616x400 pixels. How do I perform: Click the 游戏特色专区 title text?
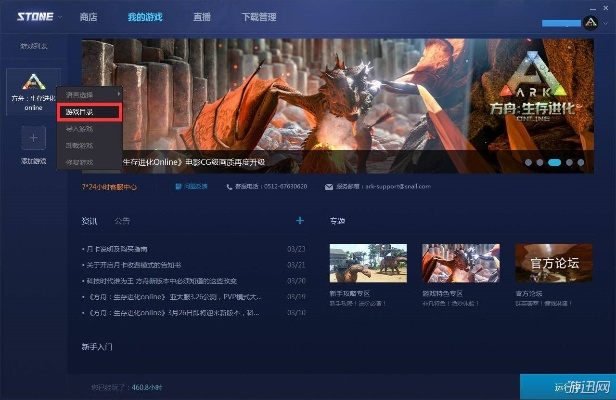pyautogui.click(x=442, y=294)
